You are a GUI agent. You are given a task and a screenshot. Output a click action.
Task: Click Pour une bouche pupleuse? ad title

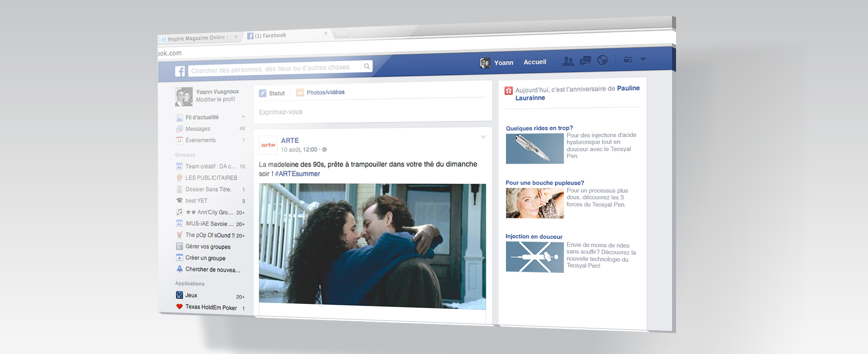point(545,183)
